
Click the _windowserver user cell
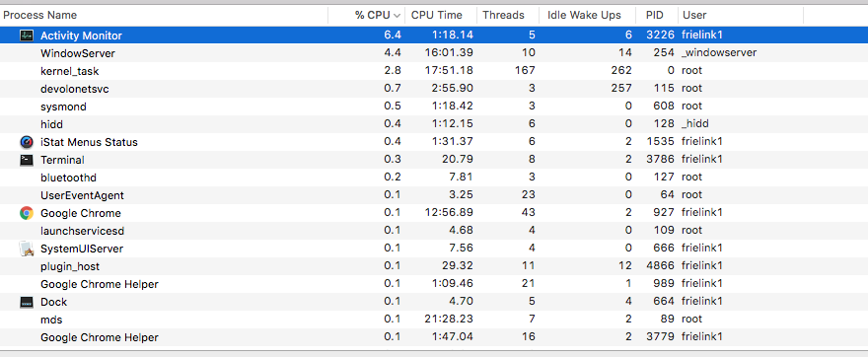(718, 53)
